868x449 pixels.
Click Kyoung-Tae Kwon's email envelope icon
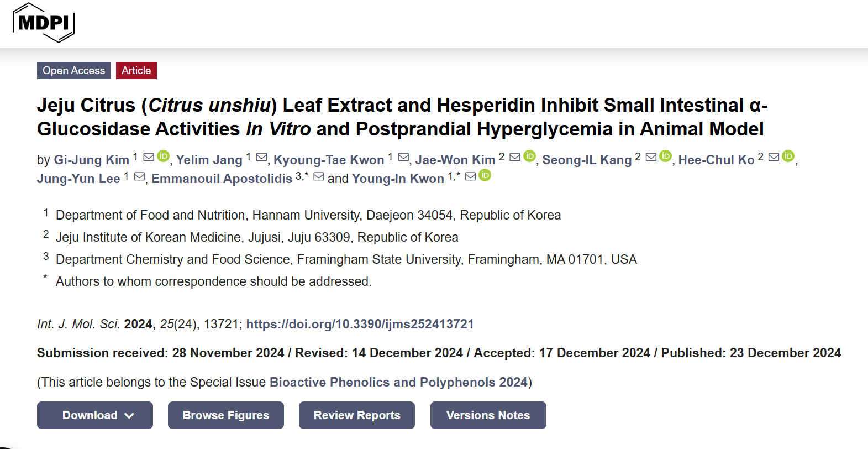pos(404,158)
